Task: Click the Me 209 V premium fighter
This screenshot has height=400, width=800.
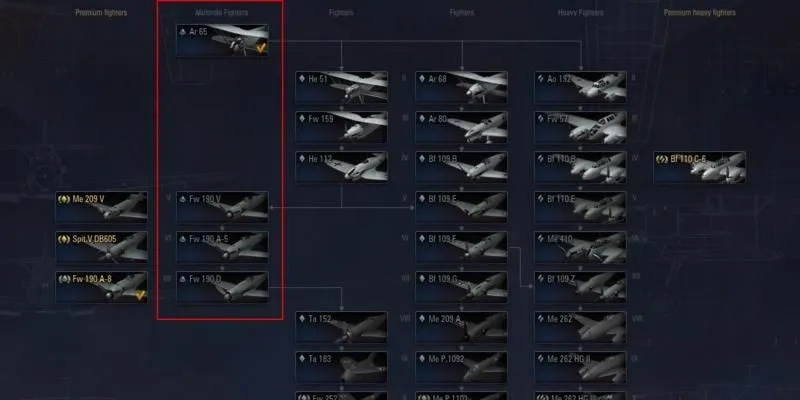Action: click(x=102, y=207)
